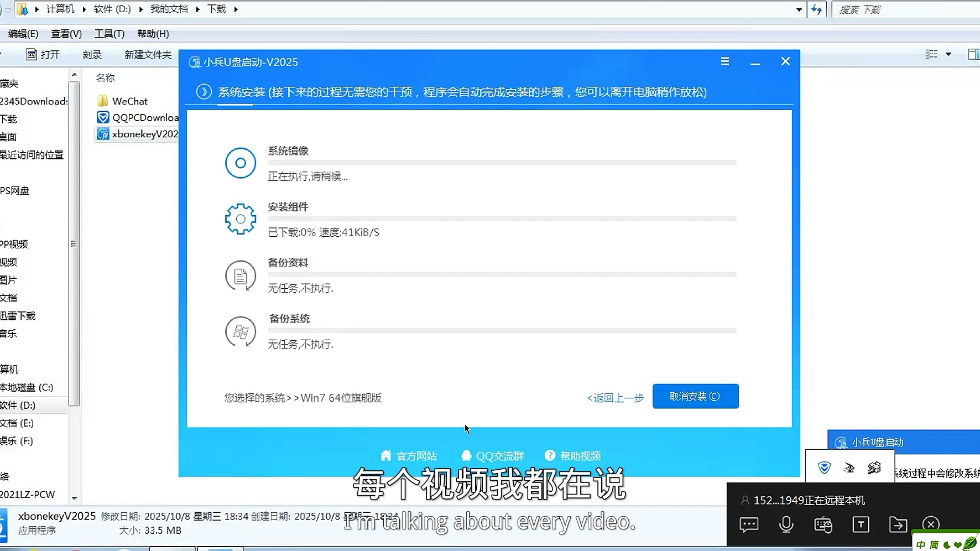Viewport: 980px width, 551px height.
Task: Open 帮助视频 help video icon
Action: (x=550, y=455)
